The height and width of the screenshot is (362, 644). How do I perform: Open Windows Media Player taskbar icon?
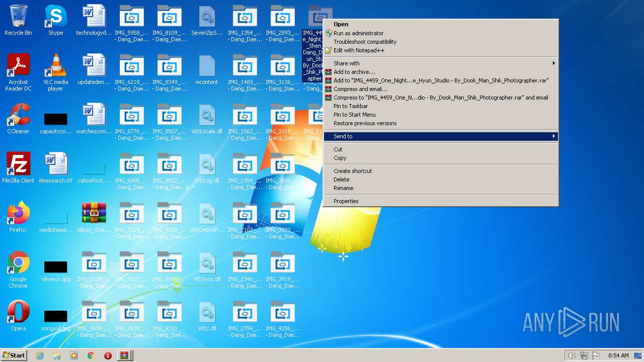pyautogui.click(x=74, y=355)
